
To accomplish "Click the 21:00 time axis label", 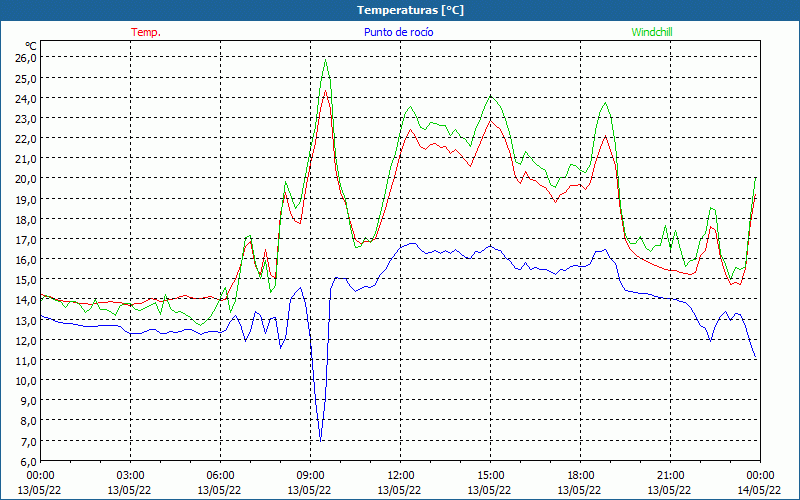I will click(670, 476).
